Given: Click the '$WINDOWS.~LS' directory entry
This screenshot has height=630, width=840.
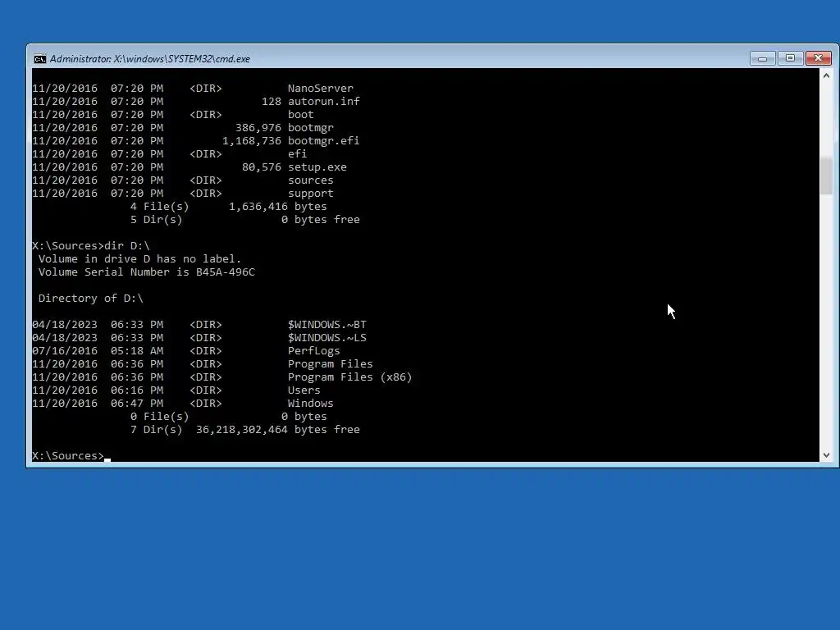Looking at the screenshot, I should point(326,337).
